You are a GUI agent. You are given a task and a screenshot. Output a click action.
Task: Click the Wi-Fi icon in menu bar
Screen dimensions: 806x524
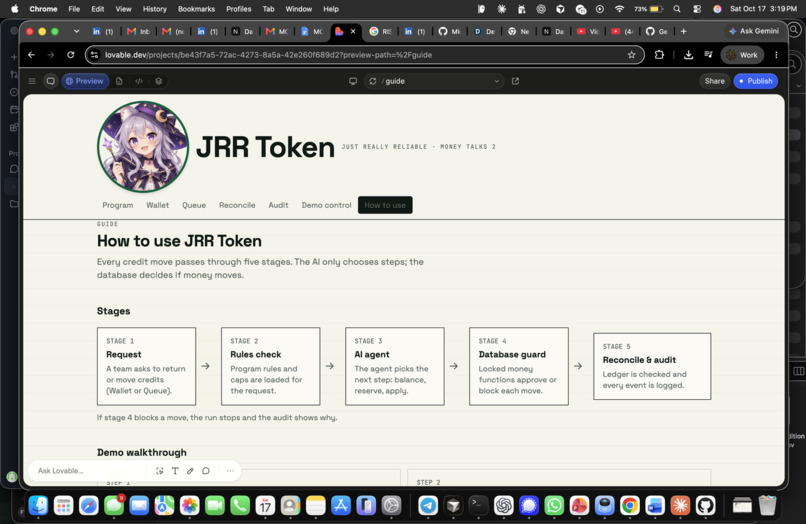pos(619,9)
